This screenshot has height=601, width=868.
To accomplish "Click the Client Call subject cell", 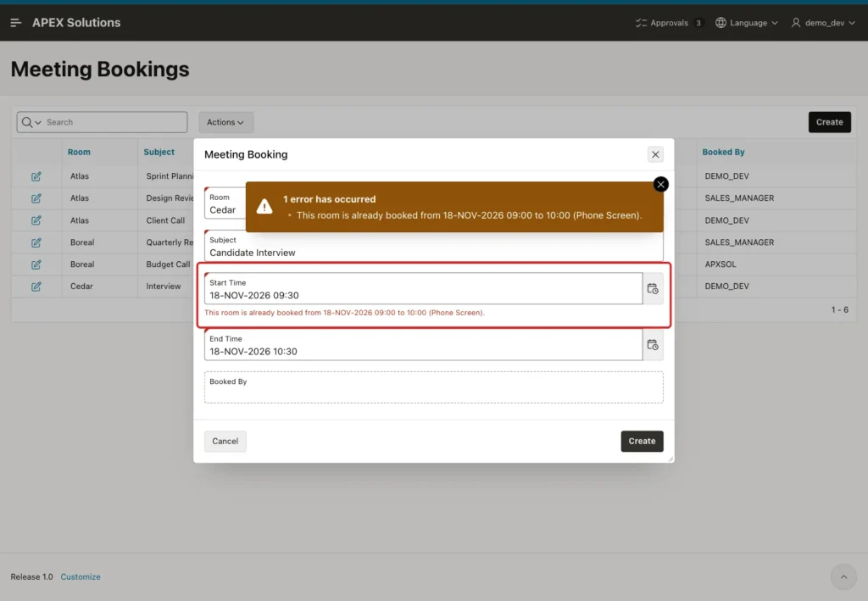I will (x=165, y=220).
